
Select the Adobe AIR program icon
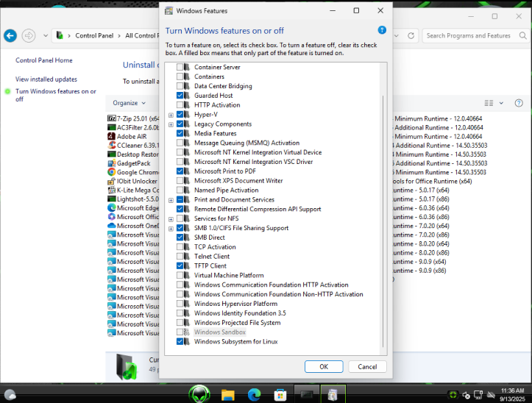tap(111, 136)
